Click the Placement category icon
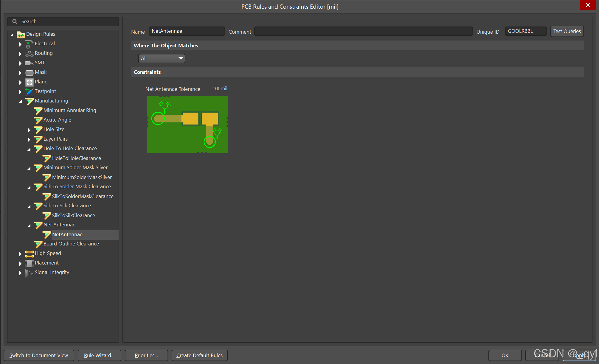This screenshot has width=599, height=364. tap(29, 263)
